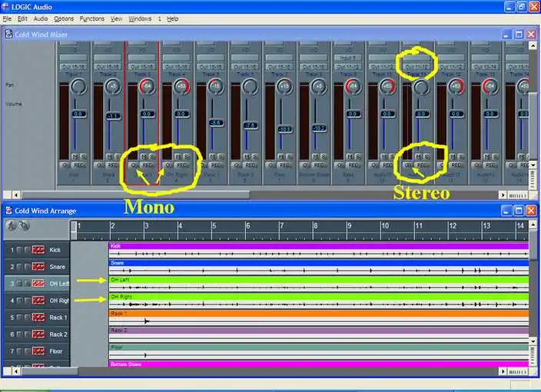Open output selector on mixer channel 1
This screenshot has height=392, width=541.
(x=74, y=67)
